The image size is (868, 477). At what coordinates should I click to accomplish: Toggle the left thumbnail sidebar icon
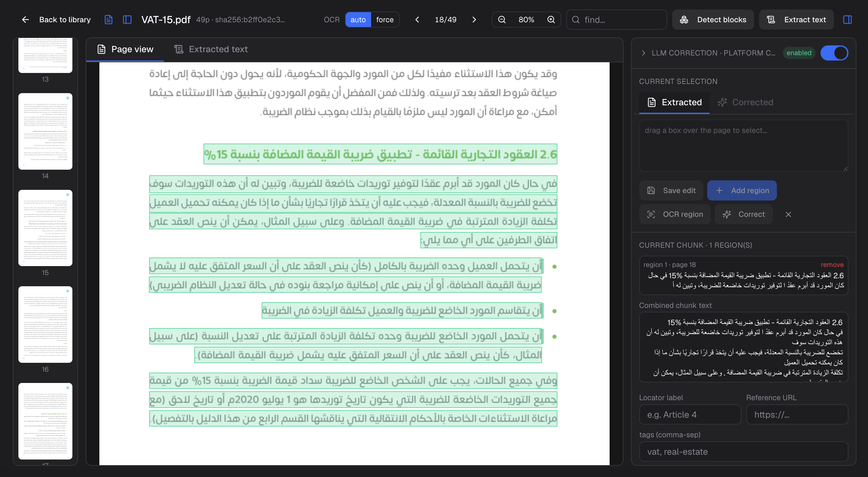coord(127,20)
